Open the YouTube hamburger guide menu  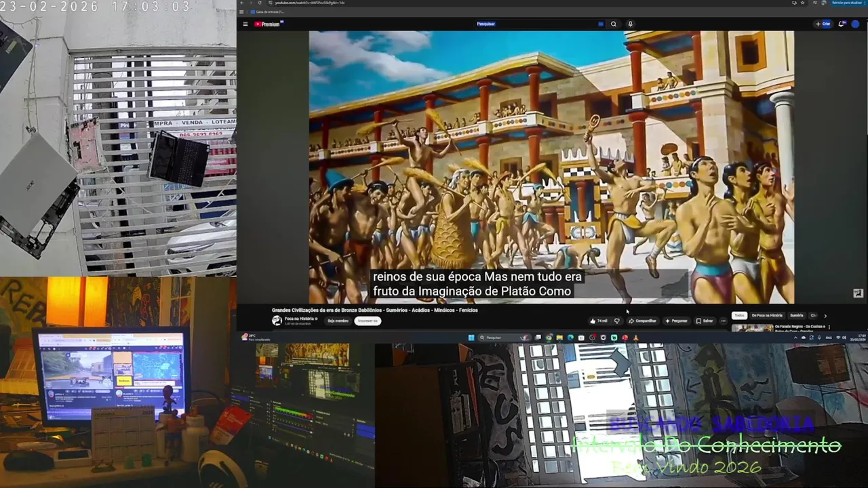pyautogui.click(x=245, y=24)
